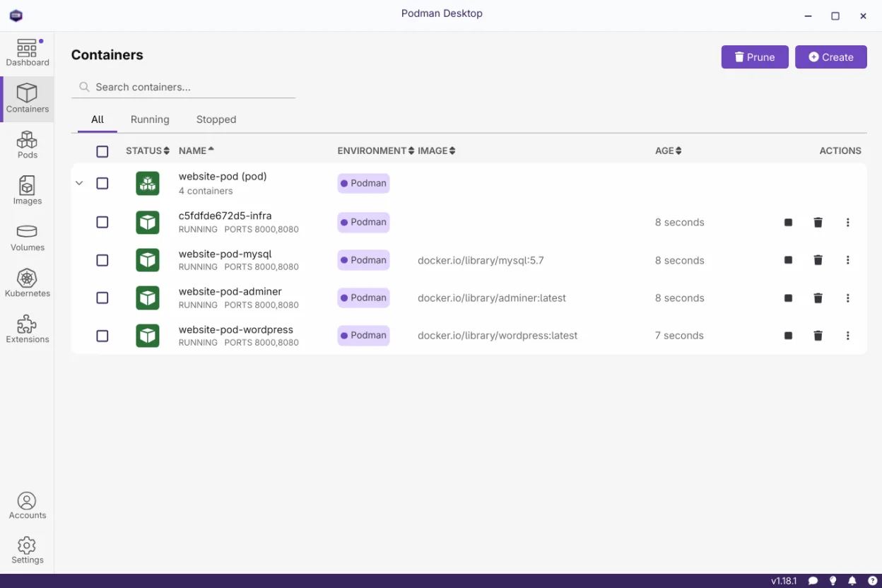Click the Prune button
Viewport: 882px width, 588px height.
pos(755,57)
